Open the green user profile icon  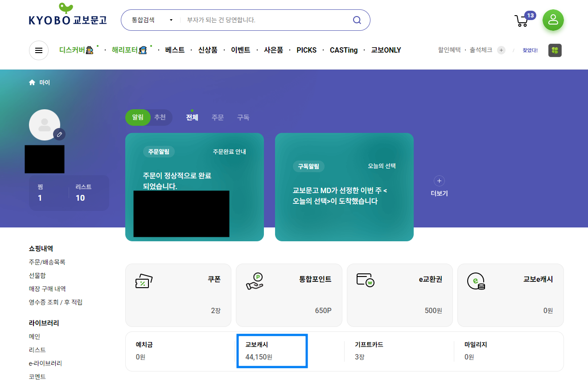coord(553,20)
